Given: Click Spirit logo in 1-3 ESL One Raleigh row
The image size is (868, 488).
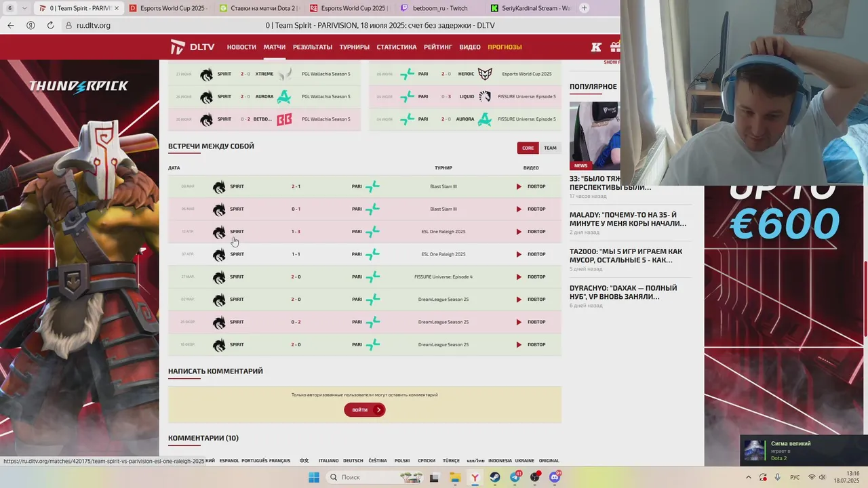Looking at the screenshot, I should [x=219, y=232].
